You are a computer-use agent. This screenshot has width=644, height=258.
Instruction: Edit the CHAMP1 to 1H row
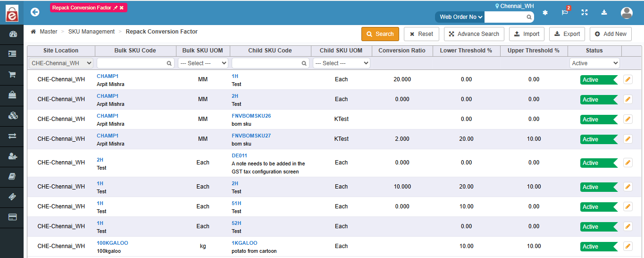[x=627, y=79]
